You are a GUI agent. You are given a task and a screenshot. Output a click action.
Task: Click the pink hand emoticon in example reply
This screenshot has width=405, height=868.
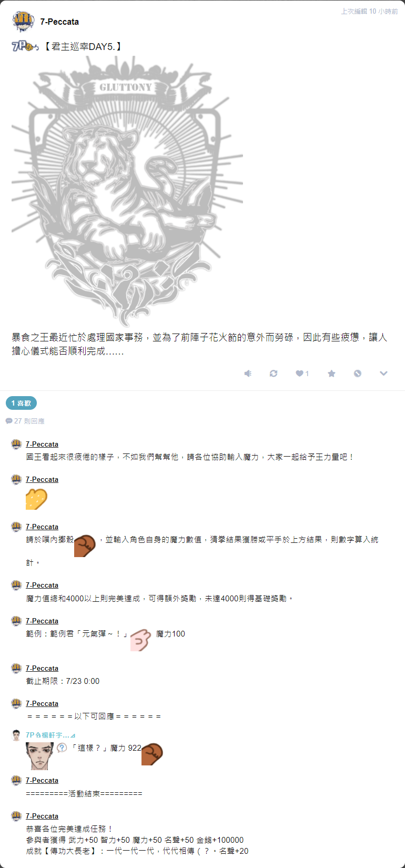(x=141, y=640)
